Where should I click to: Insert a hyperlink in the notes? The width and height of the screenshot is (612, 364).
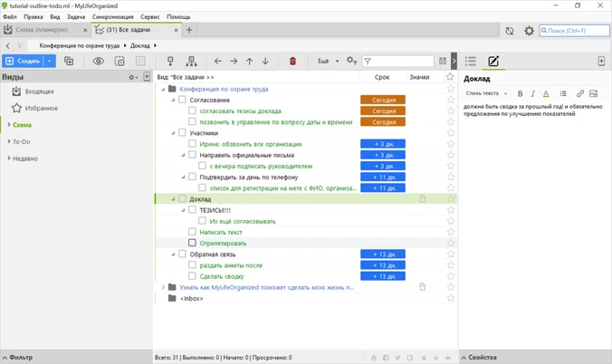click(x=580, y=94)
